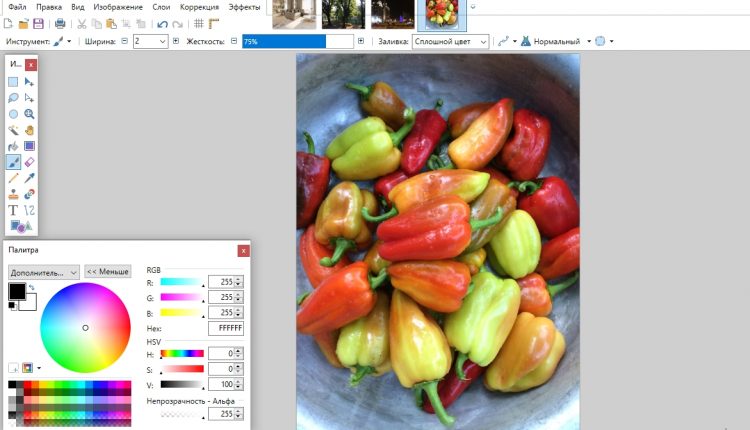Select the Line/Curve tool
The width and height of the screenshot is (750, 430).
pos(29,210)
